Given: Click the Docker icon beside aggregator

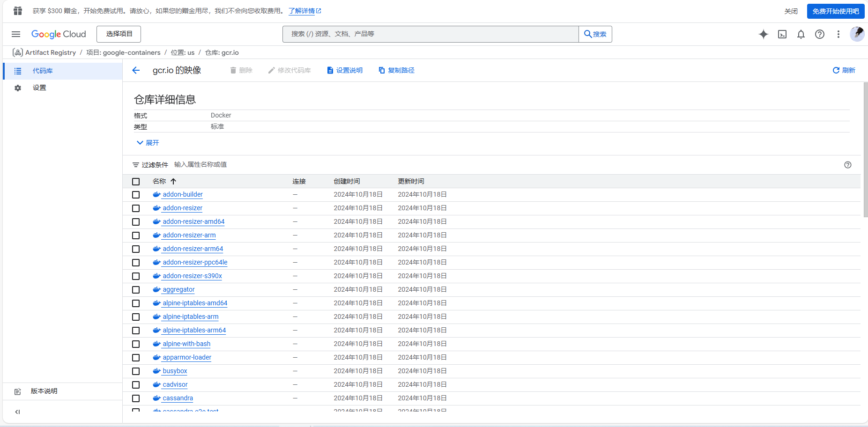Looking at the screenshot, I should coord(157,289).
